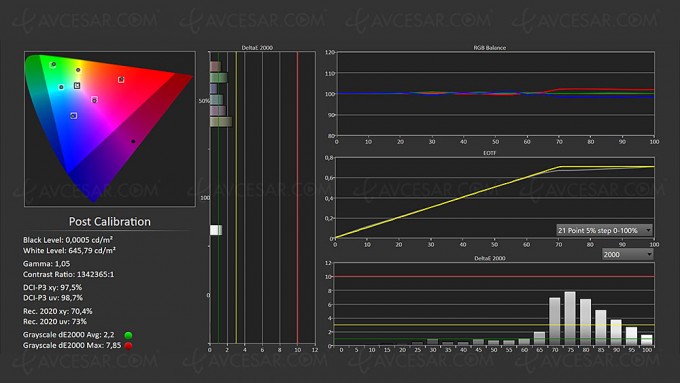
Task: Click the tallest bar at 75 in DeltaE chart
Action: [x=570, y=318]
